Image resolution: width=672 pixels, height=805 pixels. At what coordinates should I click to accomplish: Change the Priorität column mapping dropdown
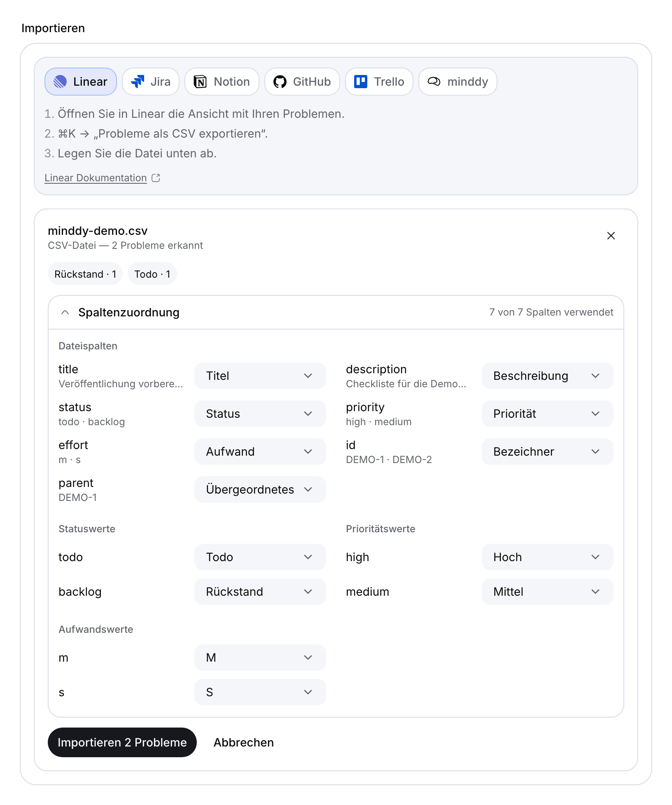pyautogui.click(x=548, y=414)
